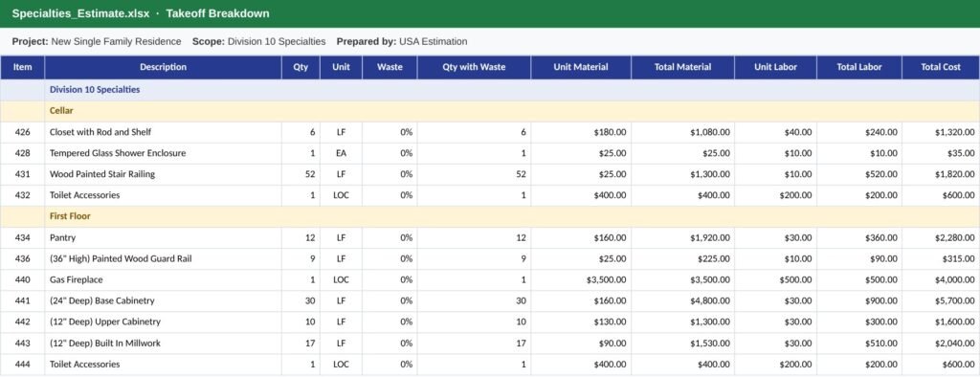Click the Waste column header

tap(390, 67)
